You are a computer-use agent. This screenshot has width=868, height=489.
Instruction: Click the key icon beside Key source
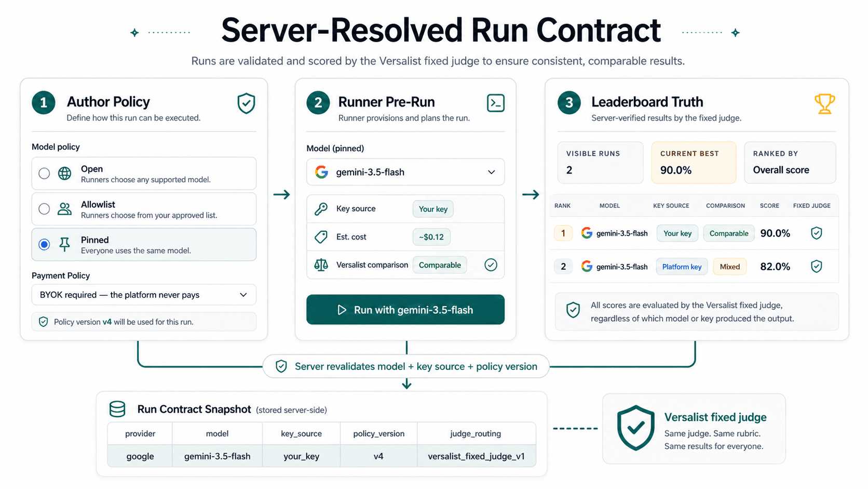point(321,209)
